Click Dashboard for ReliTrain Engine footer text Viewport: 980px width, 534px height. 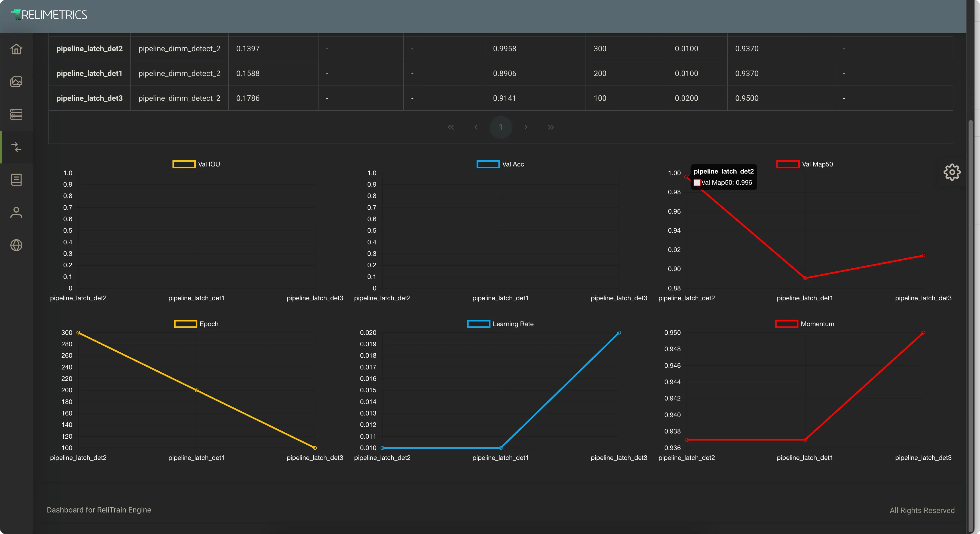tap(99, 510)
